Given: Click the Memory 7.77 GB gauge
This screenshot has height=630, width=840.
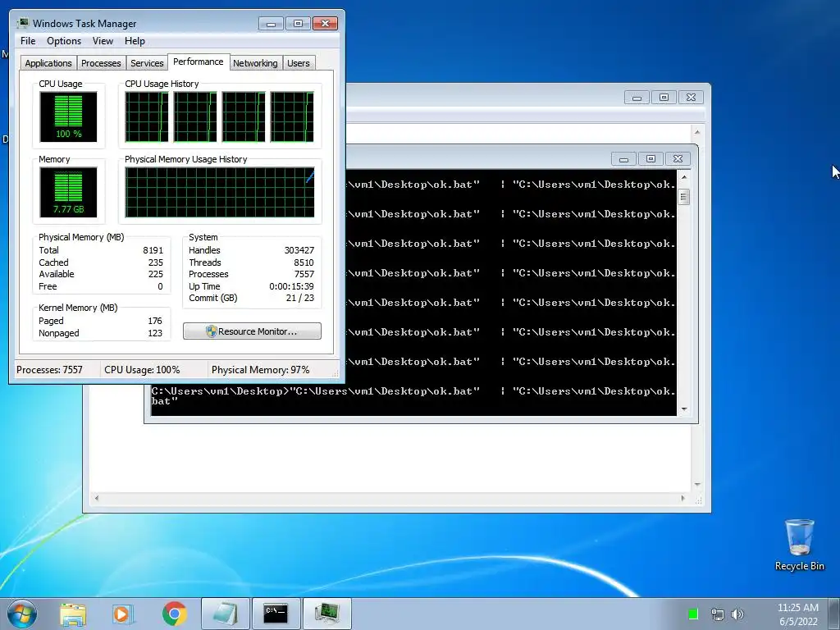Looking at the screenshot, I should (x=68, y=192).
